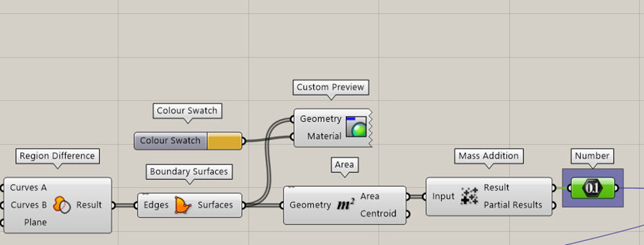The image size is (644, 245).
Task: Select the Partial Results output
Action: pyautogui.click(x=513, y=205)
